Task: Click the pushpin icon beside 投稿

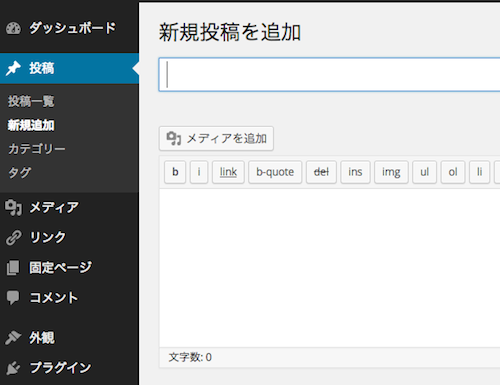Action: click(13, 68)
